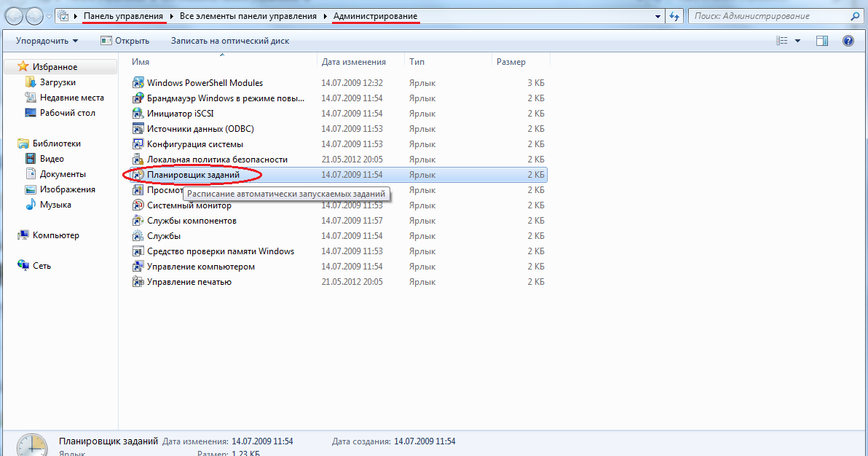868x456 pixels.
Task: Click the Управление компьютером file name
Action: click(x=200, y=267)
